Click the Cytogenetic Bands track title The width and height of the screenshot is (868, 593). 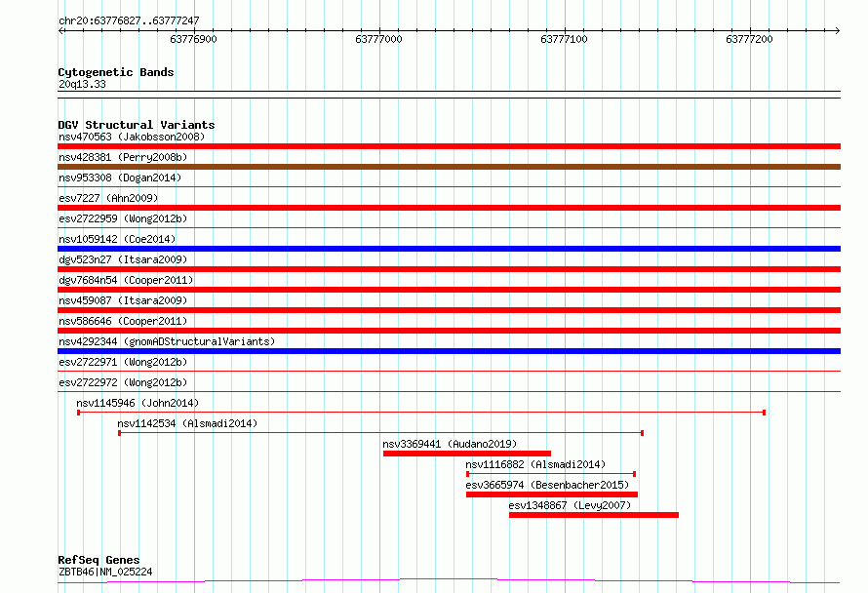(116, 72)
